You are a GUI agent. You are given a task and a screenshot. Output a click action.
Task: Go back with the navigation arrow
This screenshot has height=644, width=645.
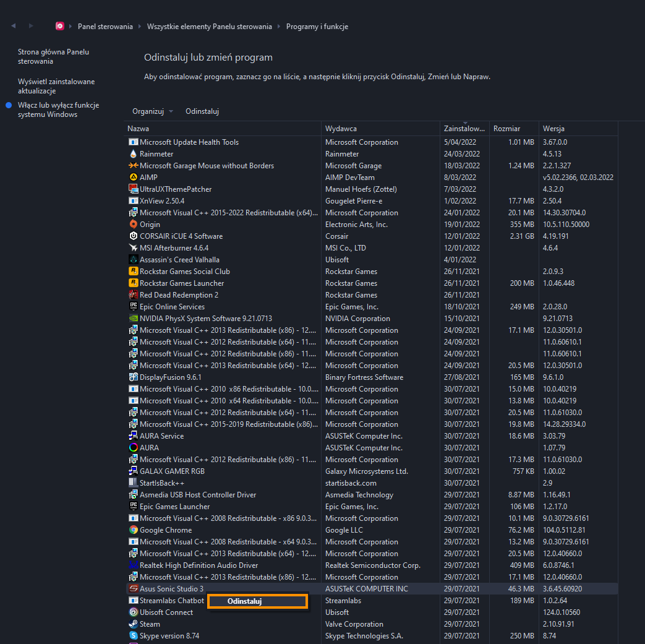tap(14, 26)
